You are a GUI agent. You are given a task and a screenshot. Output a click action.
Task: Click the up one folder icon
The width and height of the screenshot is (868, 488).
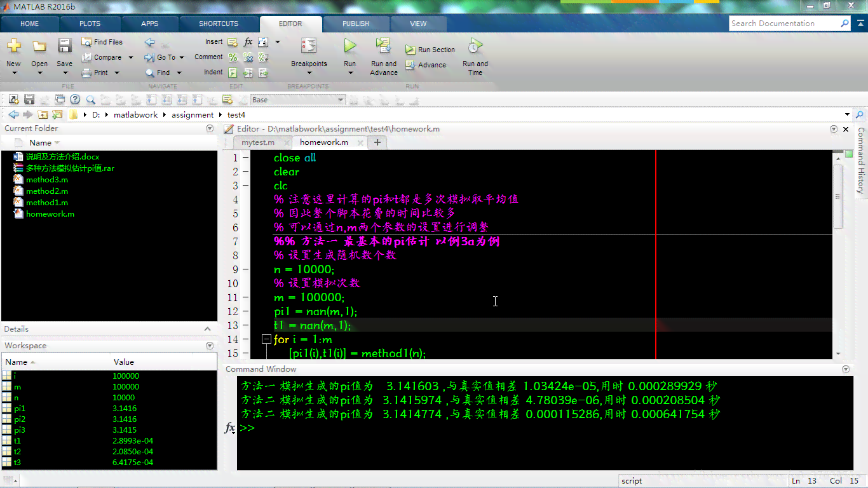(43, 114)
